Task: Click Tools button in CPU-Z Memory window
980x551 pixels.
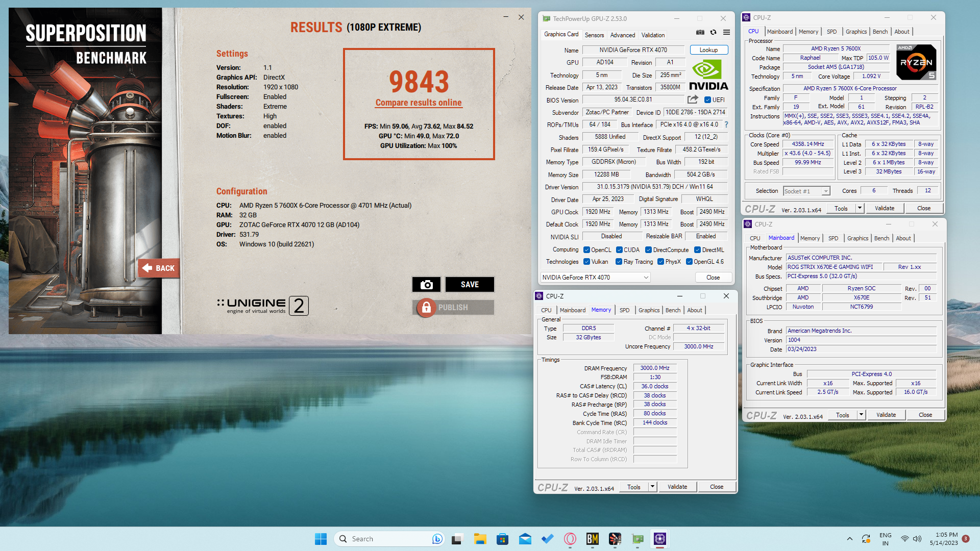Action: pos(634,487)
